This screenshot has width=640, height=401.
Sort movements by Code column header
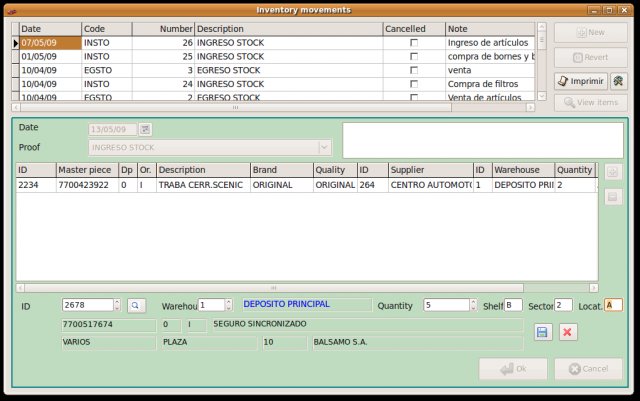point(107,29)
